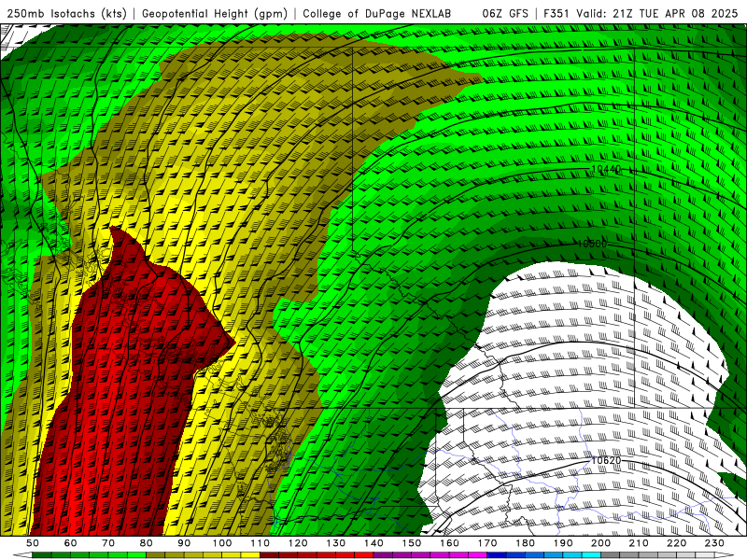Click the 210 value on color scale

click(640, 543)
